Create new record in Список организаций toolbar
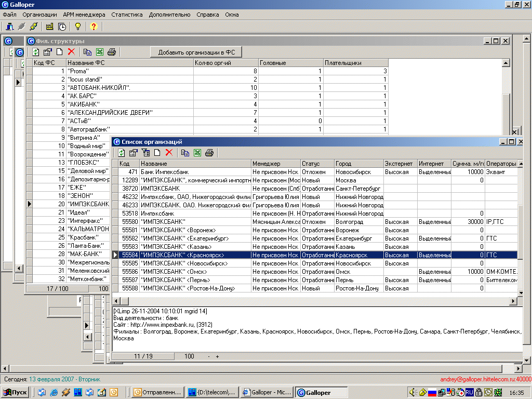This screenshot has width=532, height=399. click(x=157, y=153)
